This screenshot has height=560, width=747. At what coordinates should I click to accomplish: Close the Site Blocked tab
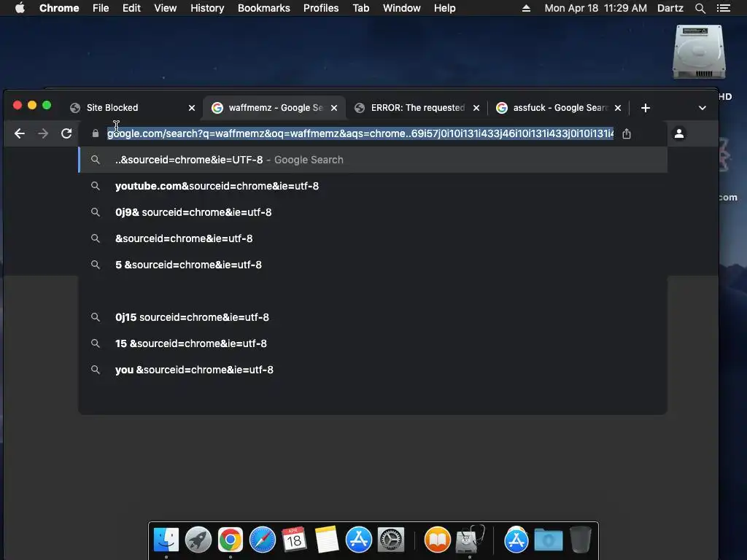pyautogui.click(x=192, y=108)
